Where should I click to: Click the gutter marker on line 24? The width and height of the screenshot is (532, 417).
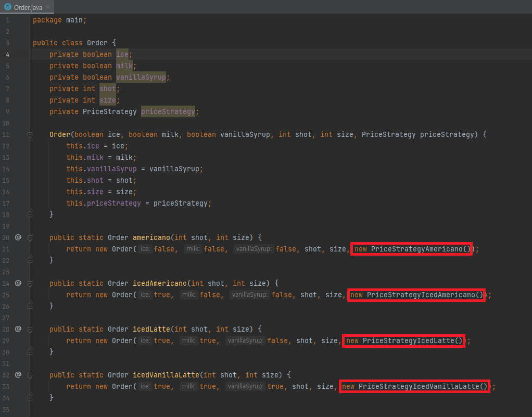(18, 283)
